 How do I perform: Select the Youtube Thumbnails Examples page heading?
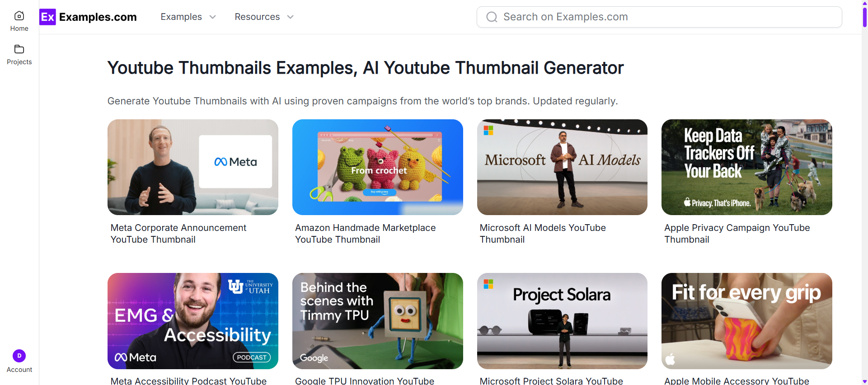click(x=366, y=68)
